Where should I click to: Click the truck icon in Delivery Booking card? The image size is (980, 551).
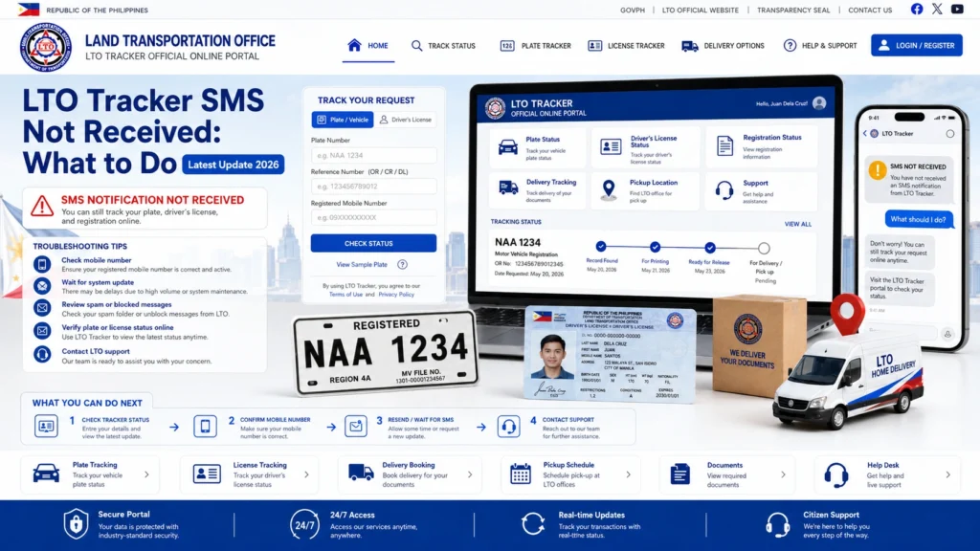point(361,473)
